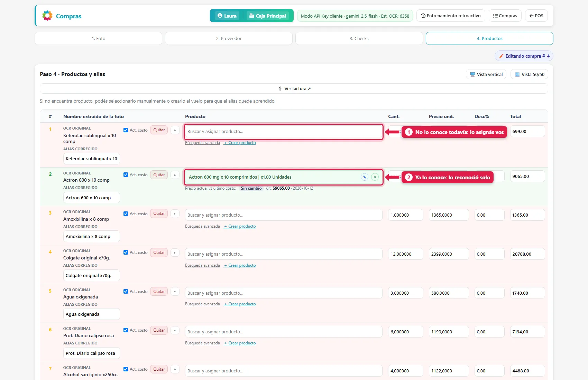Viewport: 588px width, 380px height.
Task: Focus the product search field for Colgate row
Action: [x=284, y=254]
